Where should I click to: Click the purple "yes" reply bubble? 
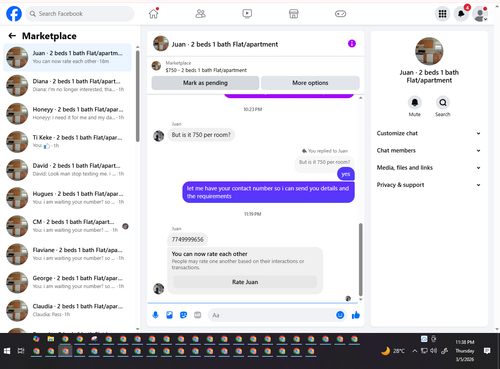point(346,174)
